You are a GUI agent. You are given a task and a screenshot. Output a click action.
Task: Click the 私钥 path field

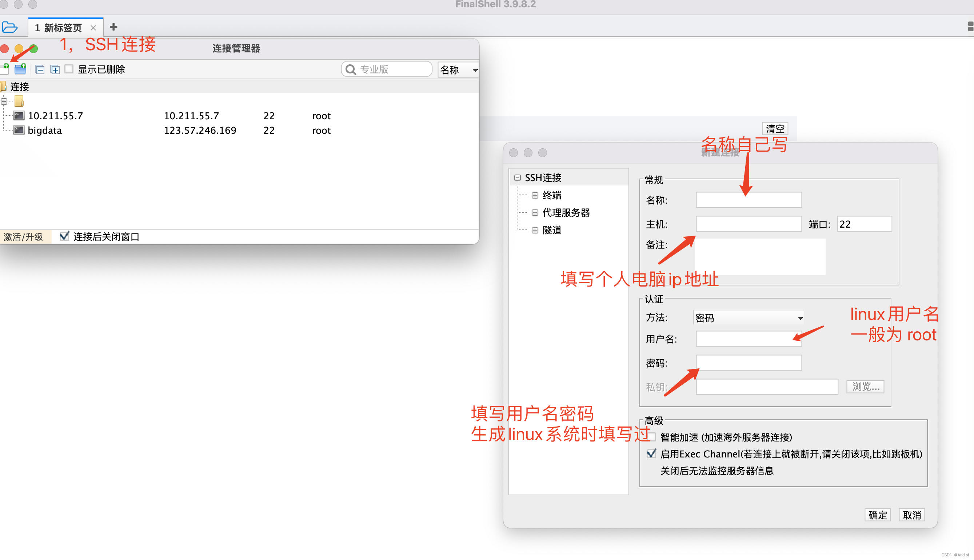pyautogui.click(x=767, y=387)
